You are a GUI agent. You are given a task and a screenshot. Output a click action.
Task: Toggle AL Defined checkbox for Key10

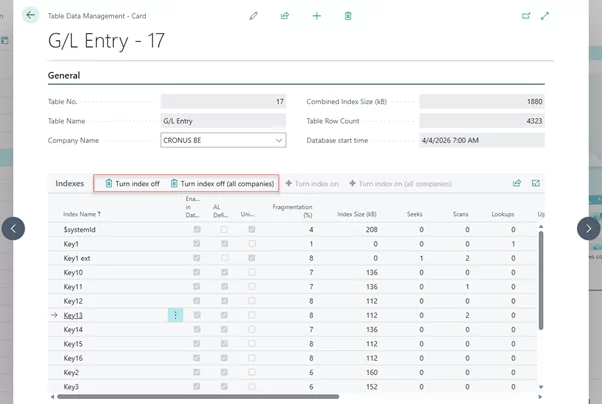point(224,272)
